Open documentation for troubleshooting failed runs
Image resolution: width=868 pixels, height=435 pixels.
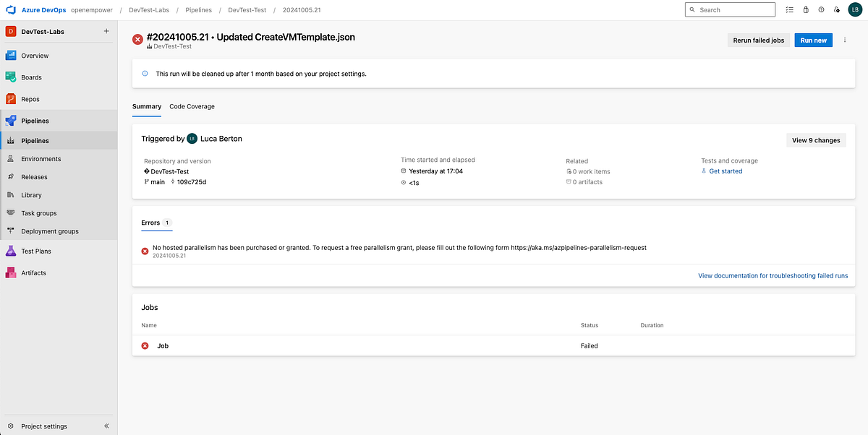[x=773, y=275]
